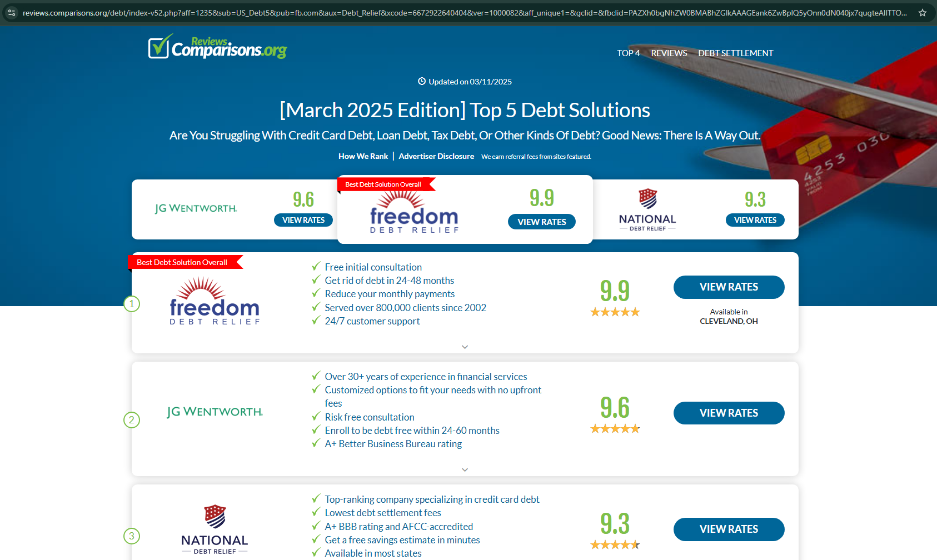Viewport: 937px width, 560px height.
Task: Click the five-star rating under 9.9
Action: click(615, 312)
